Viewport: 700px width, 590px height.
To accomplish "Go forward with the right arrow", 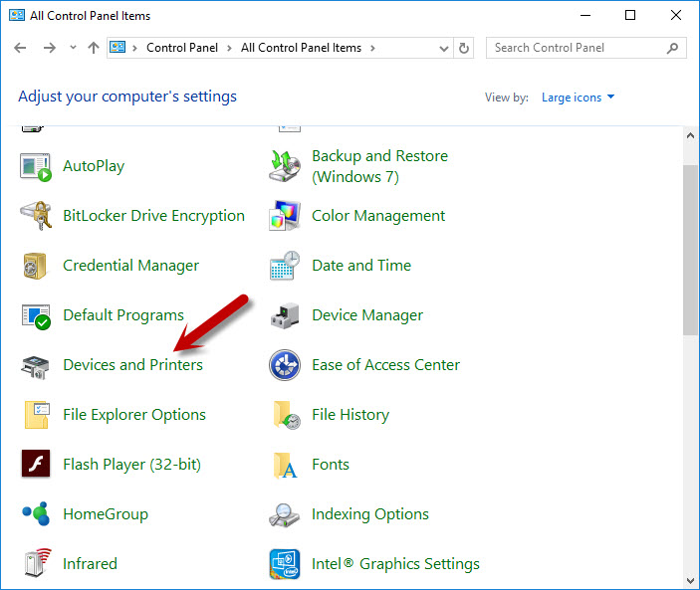I will point(49,48).
